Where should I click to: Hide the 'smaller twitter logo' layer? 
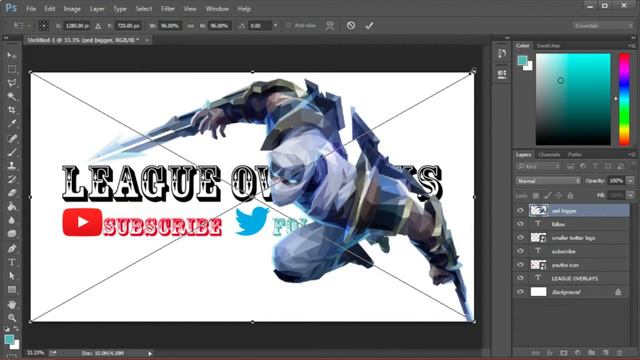click(x=520, y=238)
